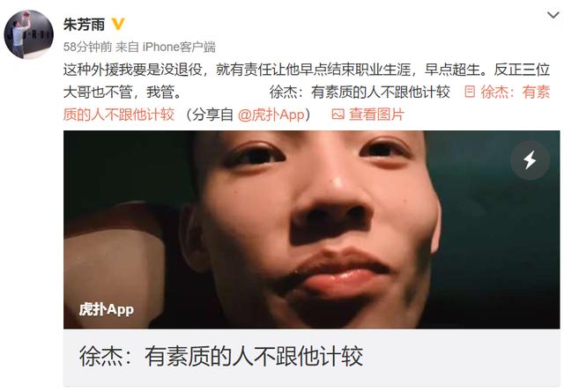Open the @虎扑App mention link
The height and width of the screenshot is (392, 564).
point(271,115)
